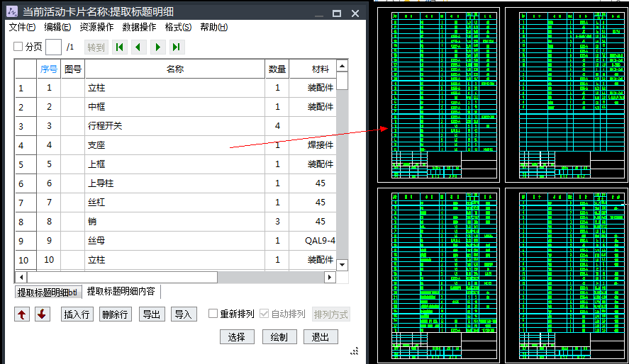Viewport: 629px width, 364px height.
Task: Toggle the 重新排列 checkbox
Action: 213,314
